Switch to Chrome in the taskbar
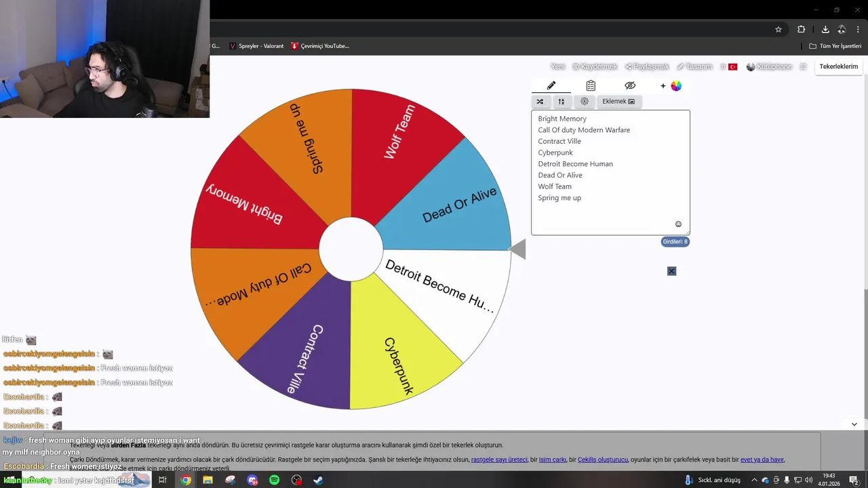The height and width of the screenshot is (488, 868). (185, 480)
